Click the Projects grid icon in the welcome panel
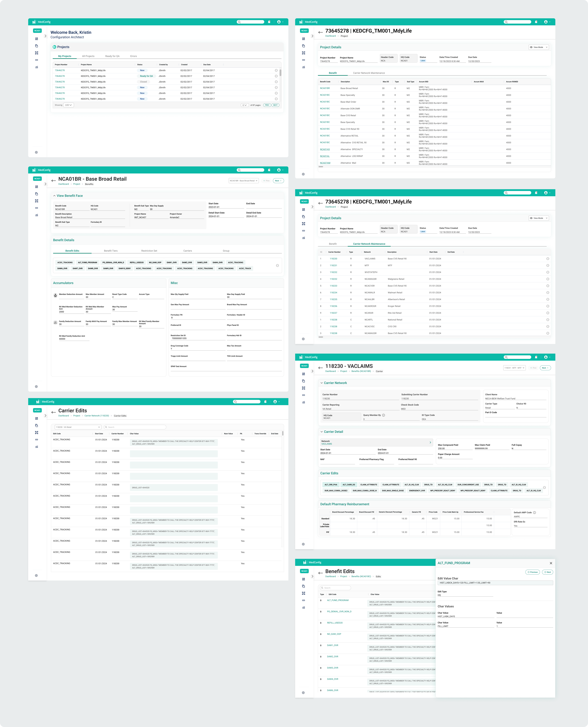The image size is (588, 727). coord(54,47)
